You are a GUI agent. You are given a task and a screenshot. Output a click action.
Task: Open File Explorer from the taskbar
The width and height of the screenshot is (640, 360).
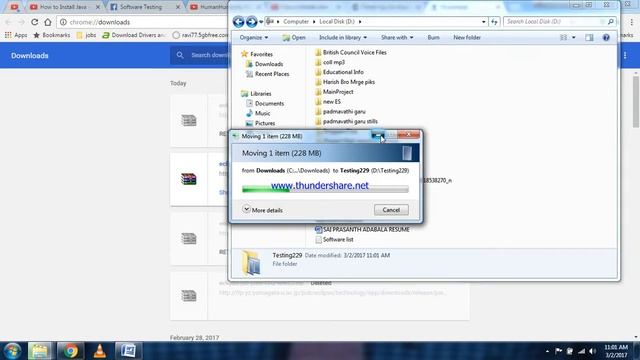(x=40, y=351)
